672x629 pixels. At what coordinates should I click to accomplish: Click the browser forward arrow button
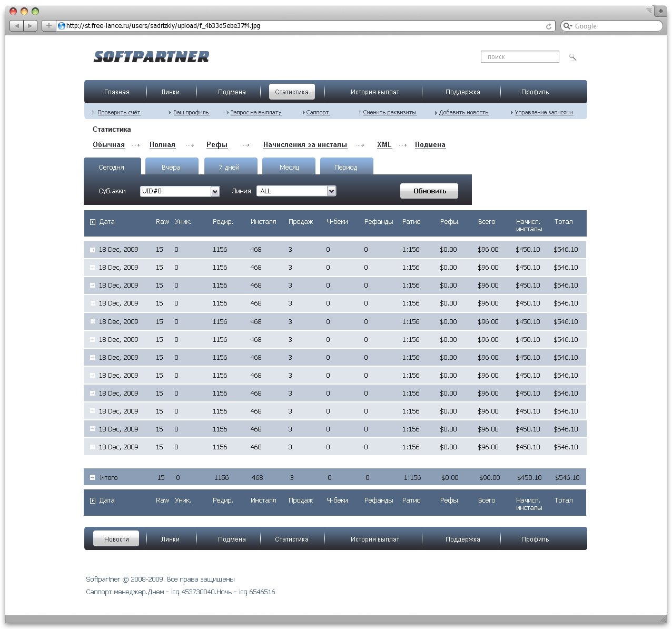[31, 26]
